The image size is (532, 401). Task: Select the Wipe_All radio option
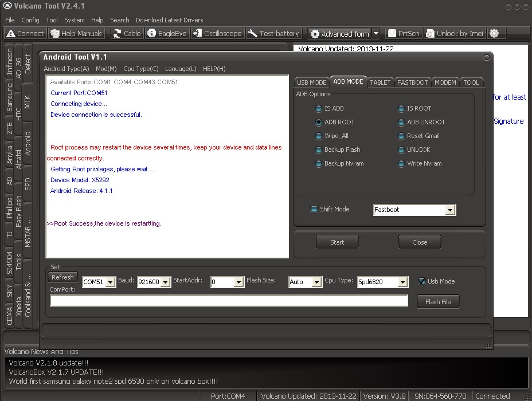click(319, 136)
